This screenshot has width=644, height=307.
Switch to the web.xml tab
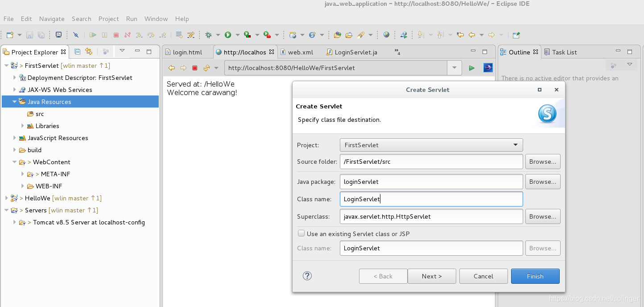click(300, 52)
